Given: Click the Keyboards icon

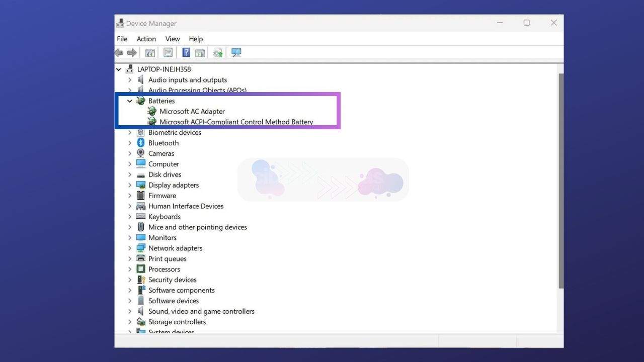Looking at the screenshot, I should click(141, 217).
